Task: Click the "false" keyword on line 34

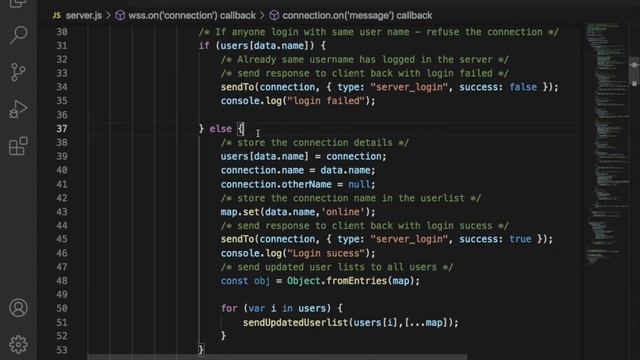Action: 523,87
